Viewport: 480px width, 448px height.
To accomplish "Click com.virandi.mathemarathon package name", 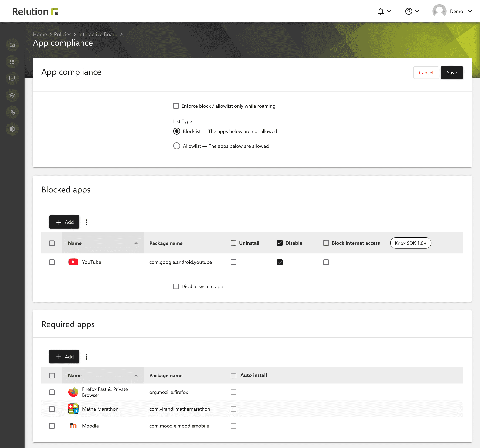I will (x=180, y=409).
